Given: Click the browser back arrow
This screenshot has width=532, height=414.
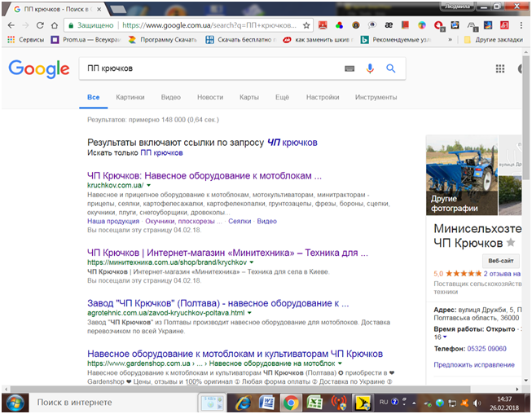Looking at the screenshot, I should [11, 25].
